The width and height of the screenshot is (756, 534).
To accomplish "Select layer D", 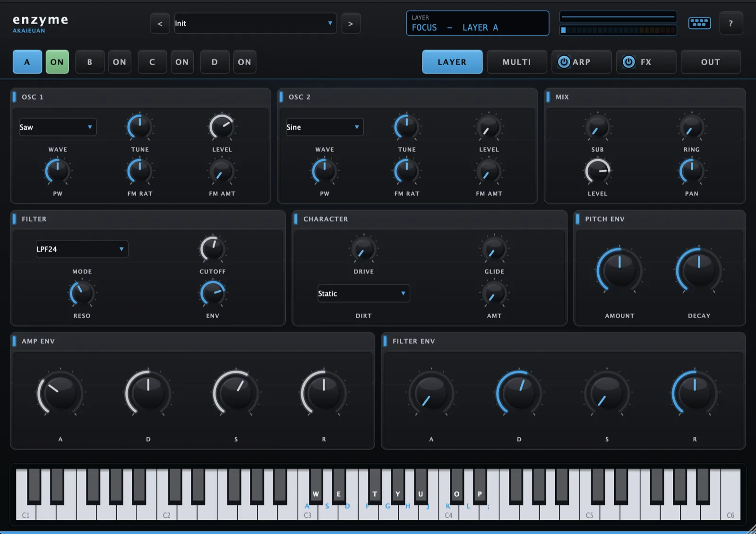I will [x=215, y=62].
